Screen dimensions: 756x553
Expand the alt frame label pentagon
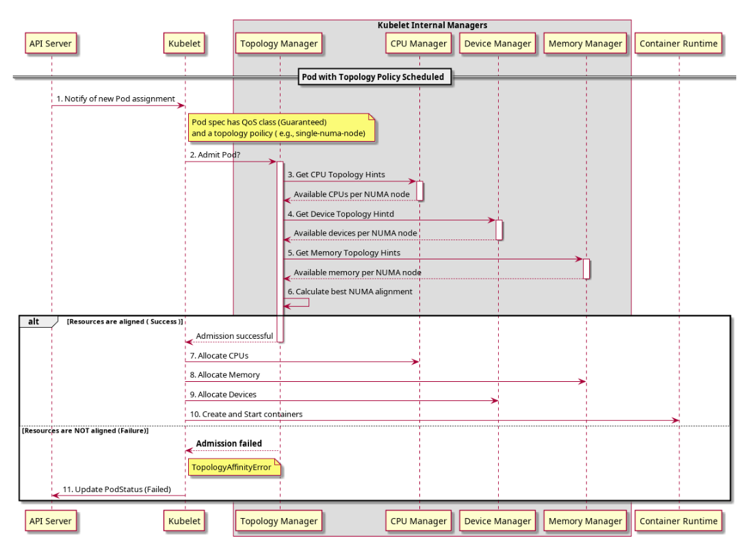36,322
